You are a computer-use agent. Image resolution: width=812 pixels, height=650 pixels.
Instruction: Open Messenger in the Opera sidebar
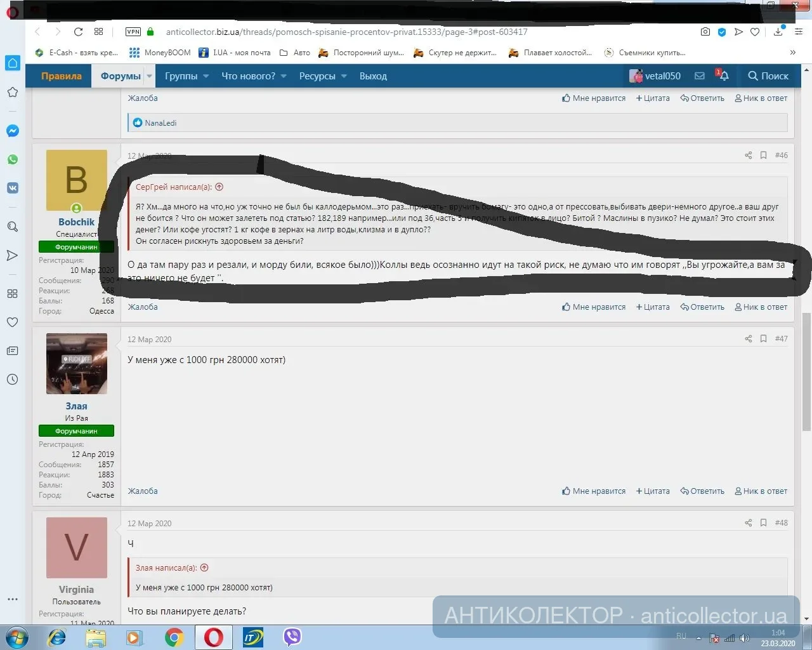tap(12, 131)
